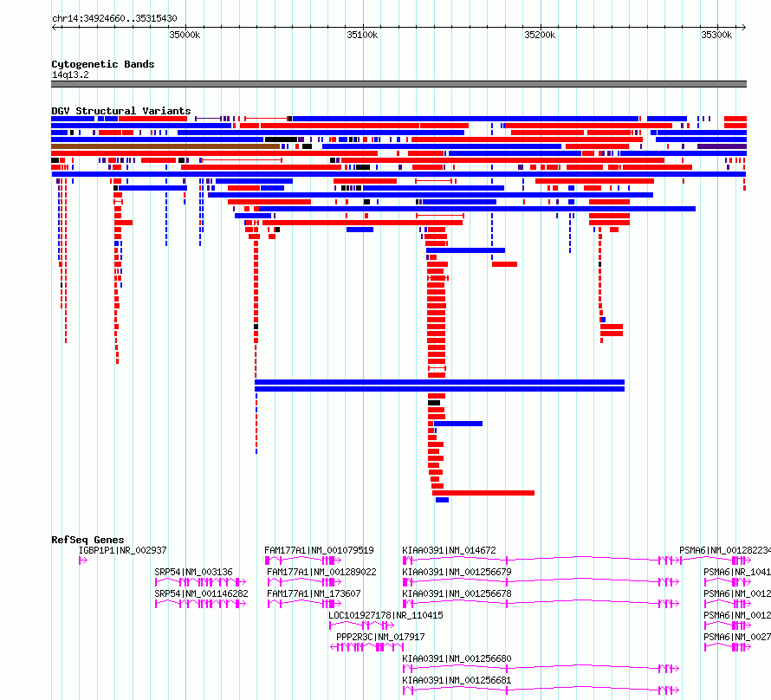Screen dimensions: 771x700
Task: Click the 35300k ruler tick label
Action: point(716,35)
